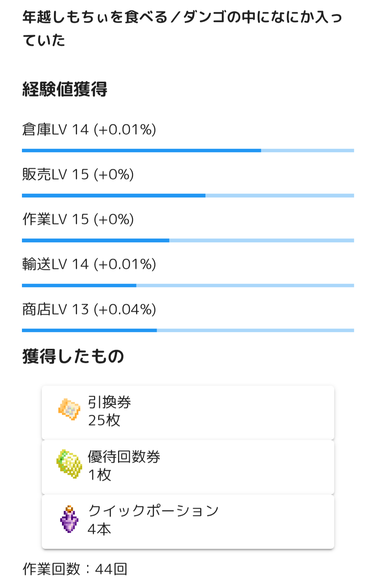Click the 経験値獲得 section heading
The height and width of the screenshot is (588, 367).
pos(65,89)
